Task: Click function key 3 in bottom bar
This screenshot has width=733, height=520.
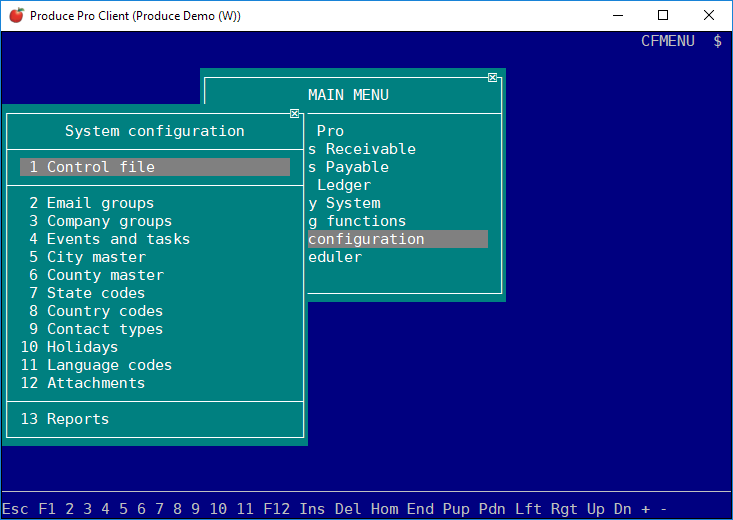Action: [87, 509]
